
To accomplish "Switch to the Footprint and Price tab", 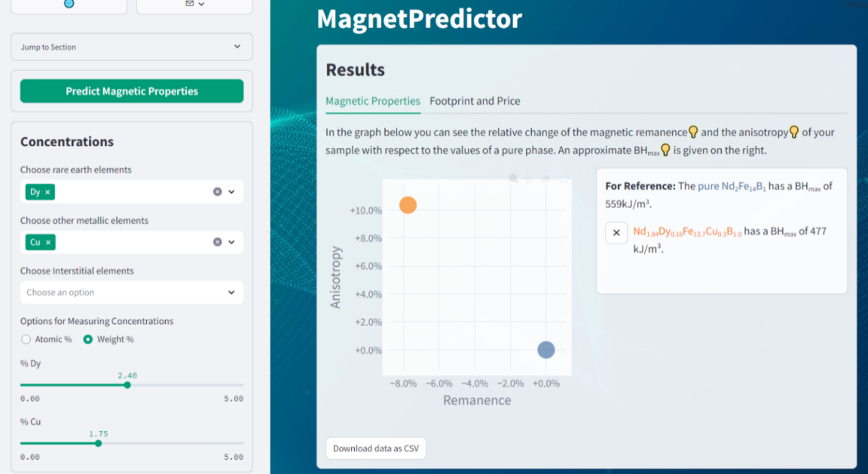I will coord(475,101).
